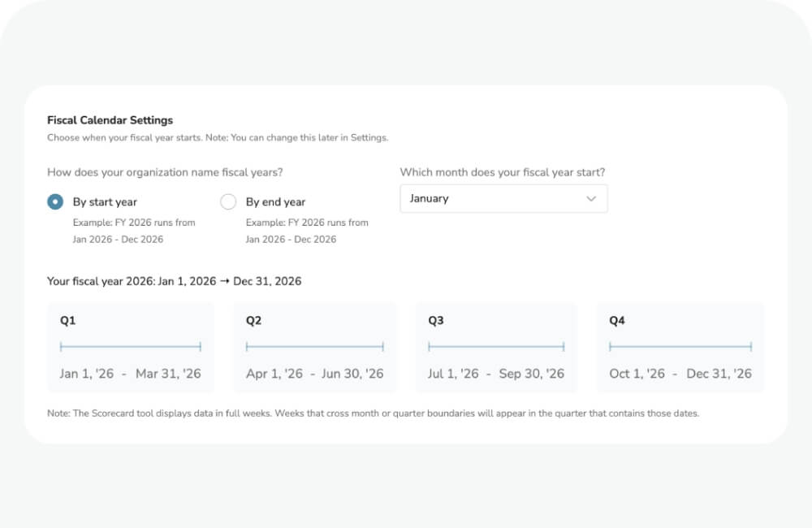812x528 pixels.
Task: Click the right endpoint of the Q2 slider
Action: click(x=382, y=345)
